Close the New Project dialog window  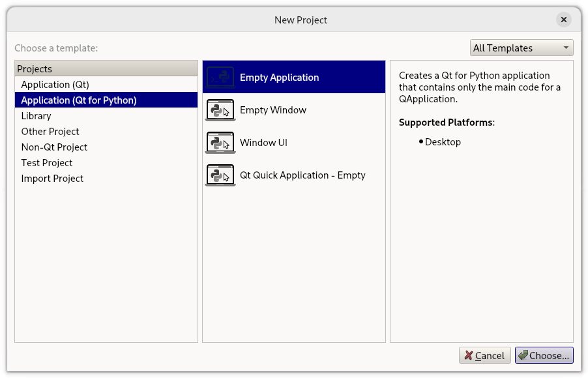(x=563, y=20)
